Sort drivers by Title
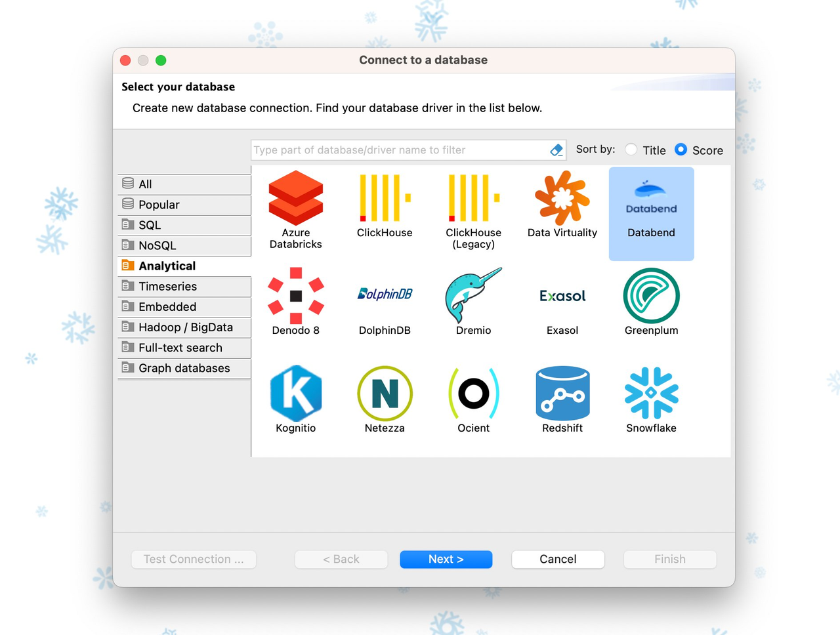Screen dimensions: 840x635 (x=631, y=150)
